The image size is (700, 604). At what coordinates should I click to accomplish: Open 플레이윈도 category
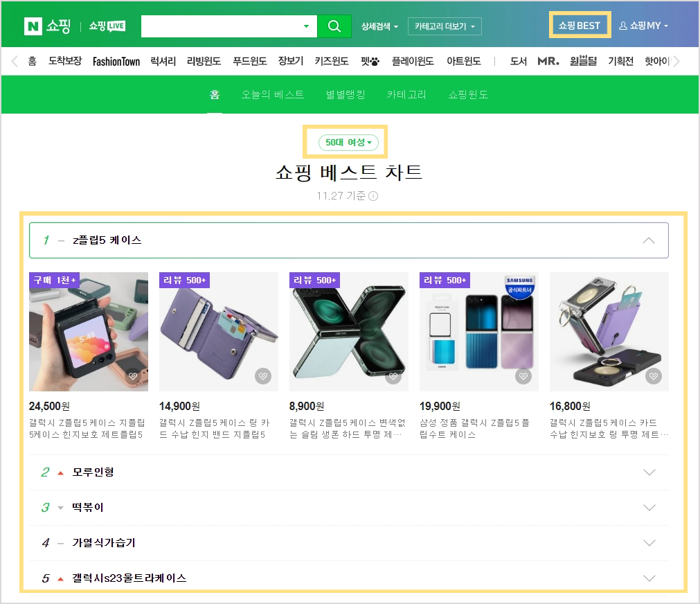(413, 61)
